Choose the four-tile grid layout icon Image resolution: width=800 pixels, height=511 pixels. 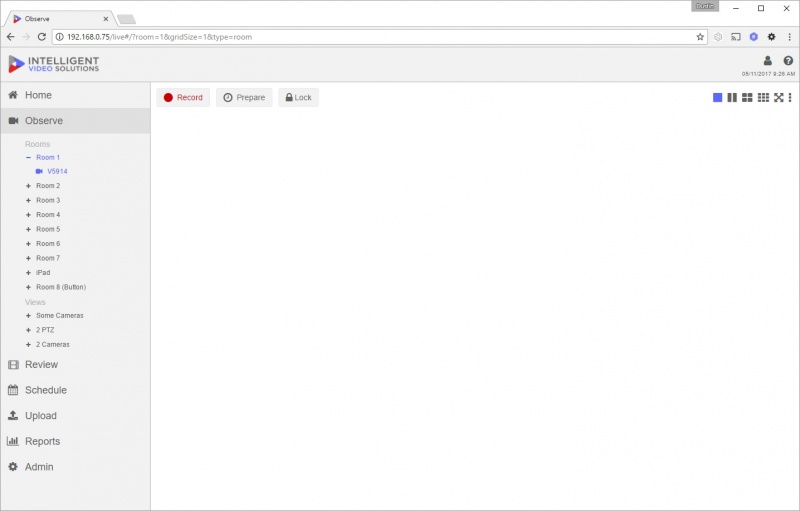[x=747, y=97]
